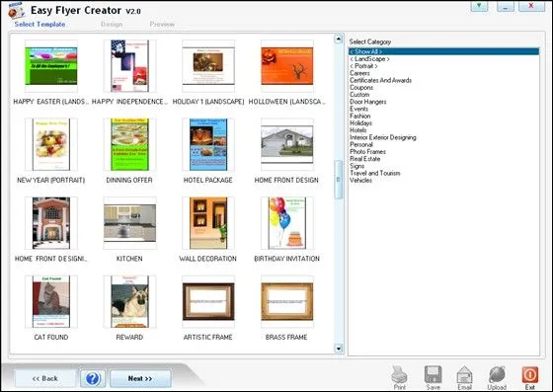This screenshot has height=392, width=553.
Task: Choose the Holiday 1 (Landscape) template
Action: click(208, 66)
